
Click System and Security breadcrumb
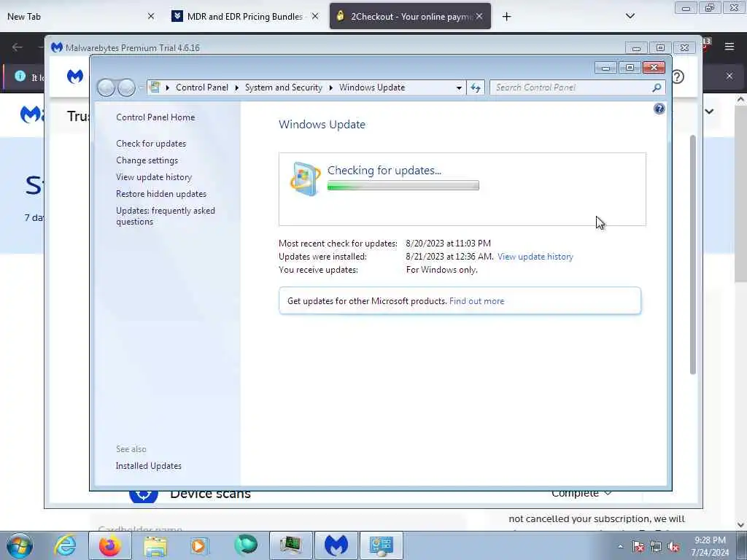point(284,87)
